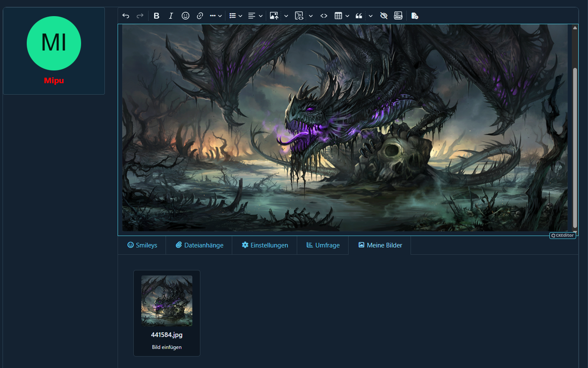Click the insert table icon
Screen dimensions: 588x368
[x=338, y=16]
